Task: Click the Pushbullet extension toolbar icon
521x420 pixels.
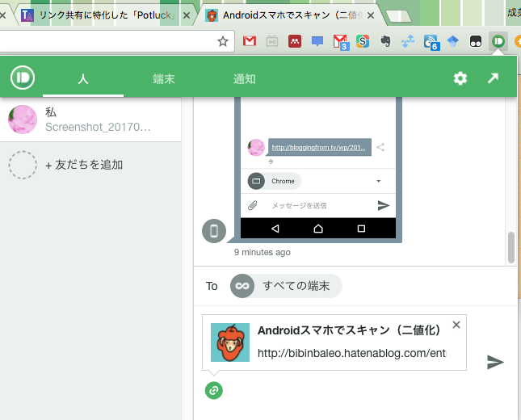Action: coord(498,41)
